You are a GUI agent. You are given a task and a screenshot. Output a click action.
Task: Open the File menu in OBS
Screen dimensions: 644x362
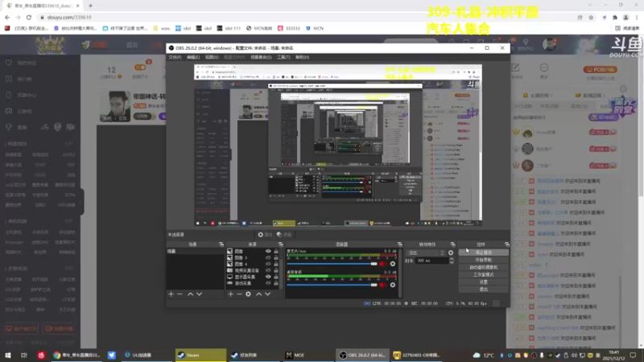175,57
